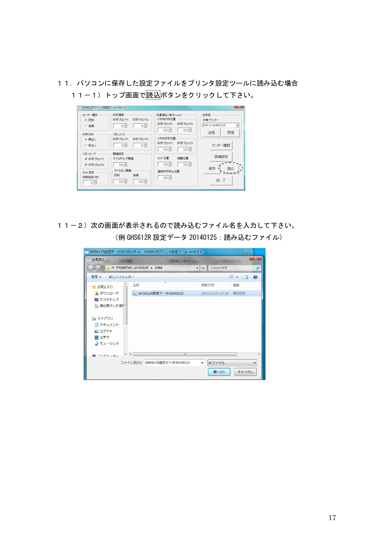Click PrtSetTool_GHS612R in breadcrumb

[x=132, y=268]
